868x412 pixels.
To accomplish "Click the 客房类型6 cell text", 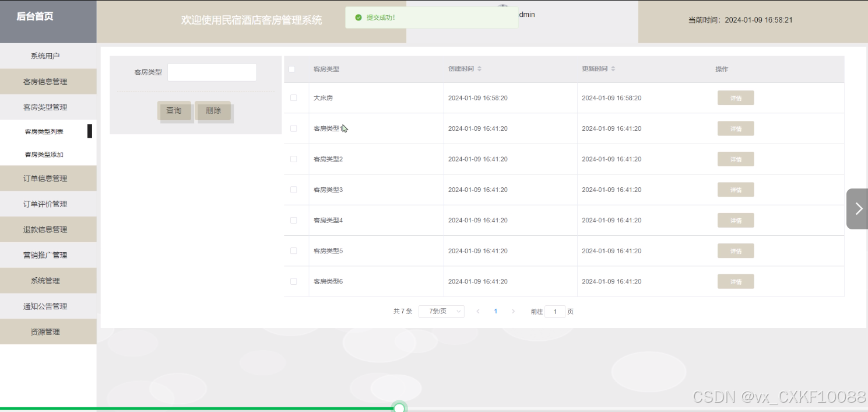I will 328,281.
